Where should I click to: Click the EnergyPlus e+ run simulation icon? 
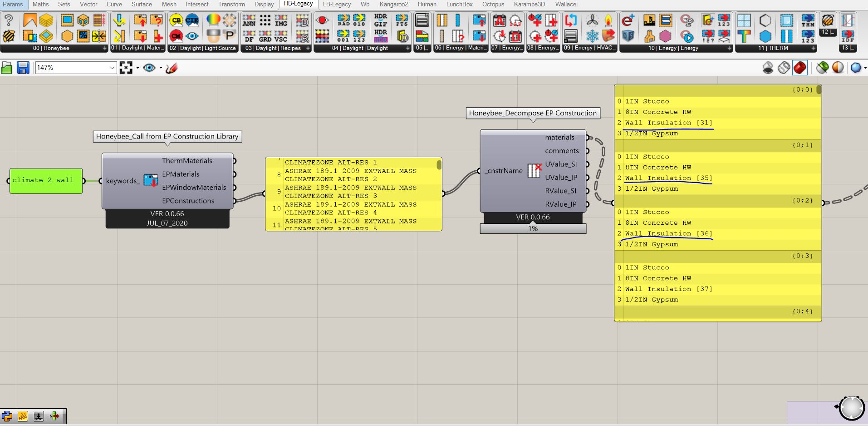point(628,20)
